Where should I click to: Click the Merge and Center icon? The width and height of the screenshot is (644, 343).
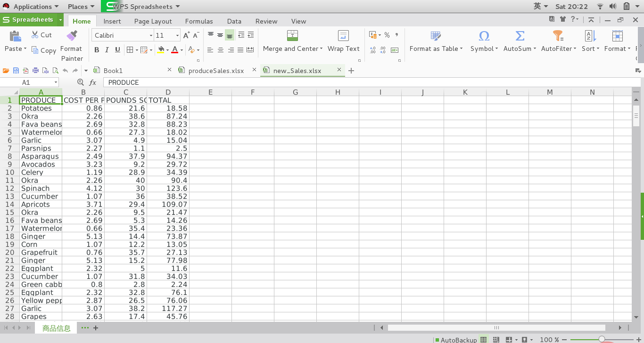292,36
